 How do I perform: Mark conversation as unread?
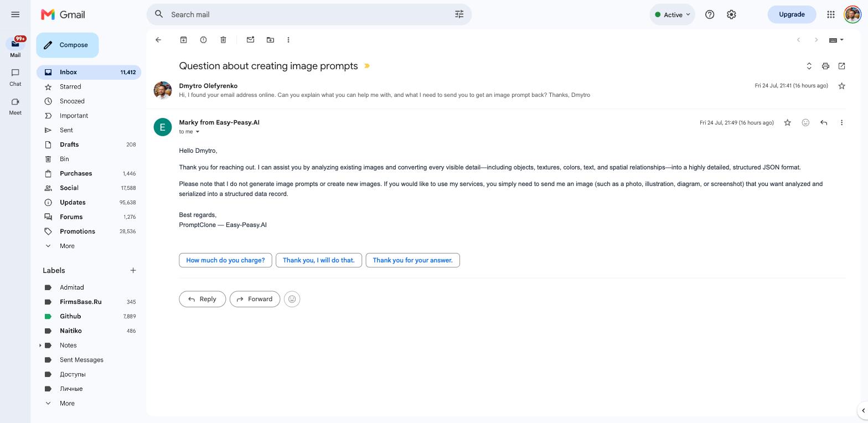(250, 40)
